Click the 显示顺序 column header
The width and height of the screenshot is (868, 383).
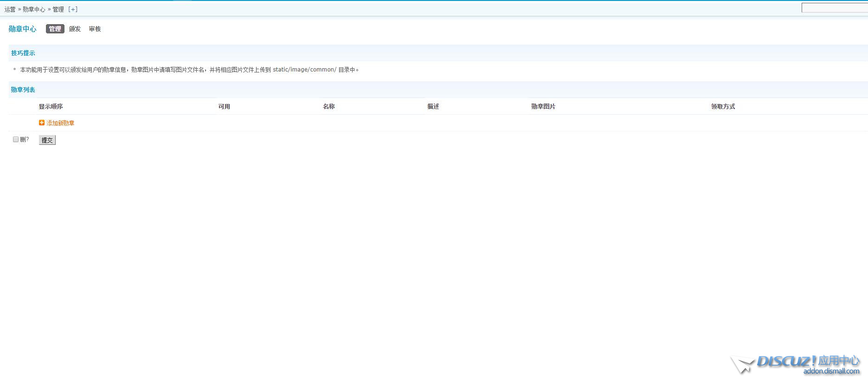click(x=51, y=106)
